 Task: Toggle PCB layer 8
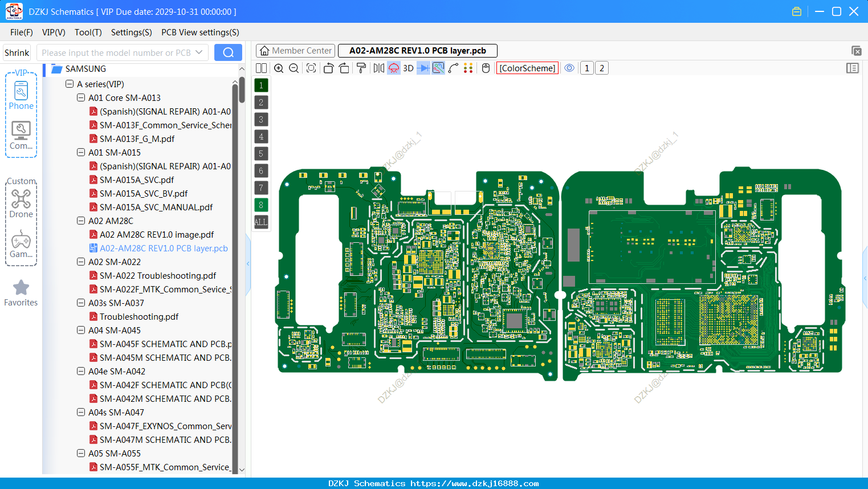(261, 205)
